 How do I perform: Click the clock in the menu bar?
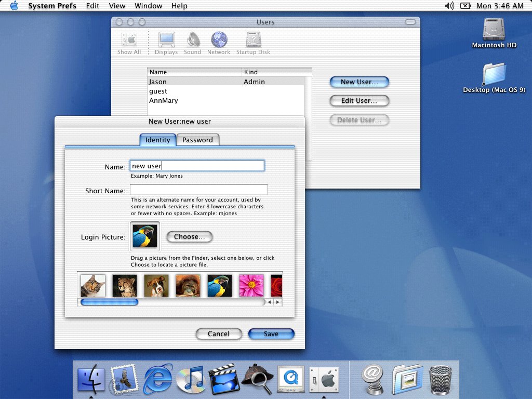500,6
